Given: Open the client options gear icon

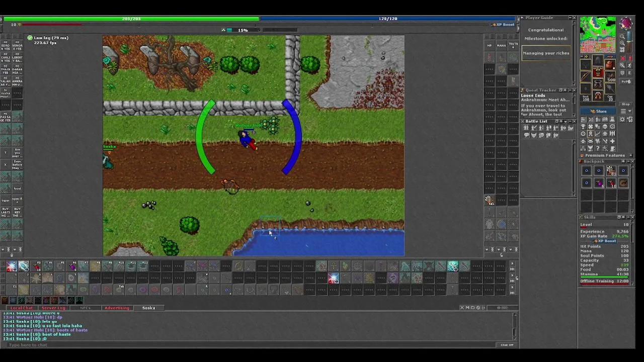Looking at the screenshot, I should 622,119.
